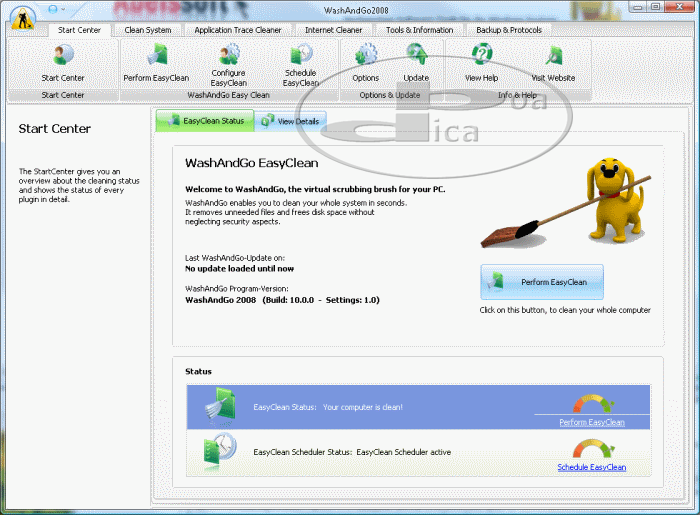Follow the Schedule EasyClean link
700x515 pixels.
click(x=591, y=467)
